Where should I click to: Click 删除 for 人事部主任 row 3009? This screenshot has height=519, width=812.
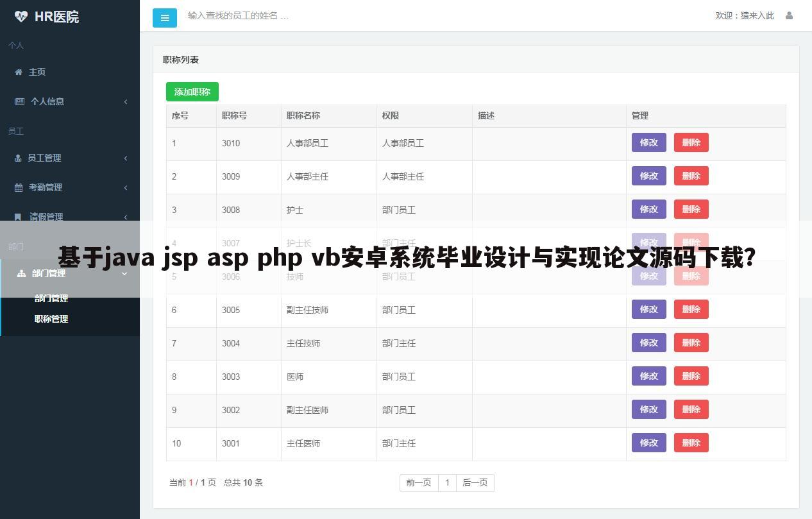691,176
